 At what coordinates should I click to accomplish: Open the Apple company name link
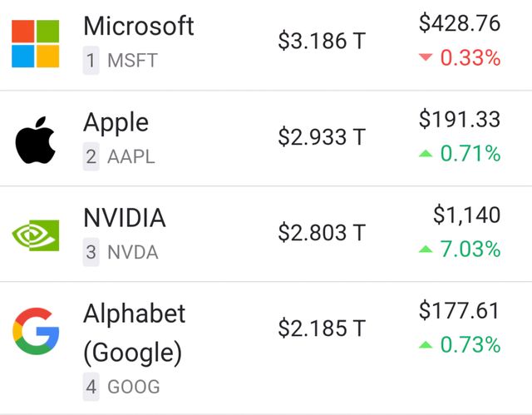116,122
